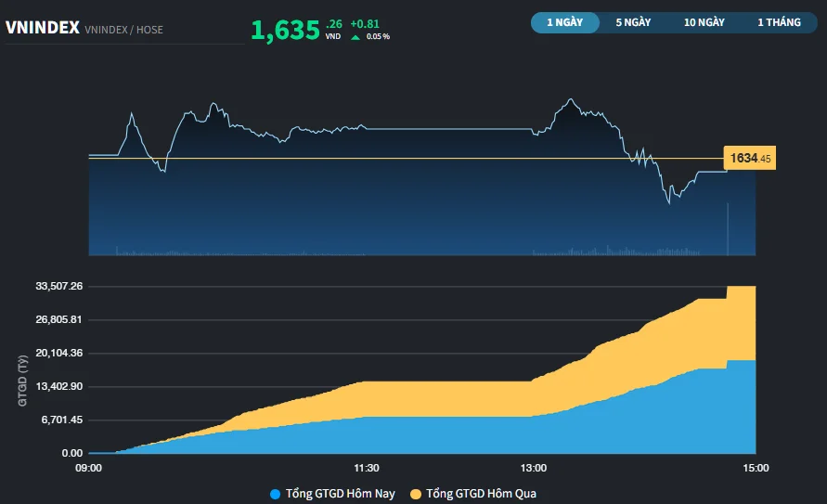This screenshot has height=504, width=827.
Task: Click the 20,104.36 axis label
Action: click(x=59, y=354)
